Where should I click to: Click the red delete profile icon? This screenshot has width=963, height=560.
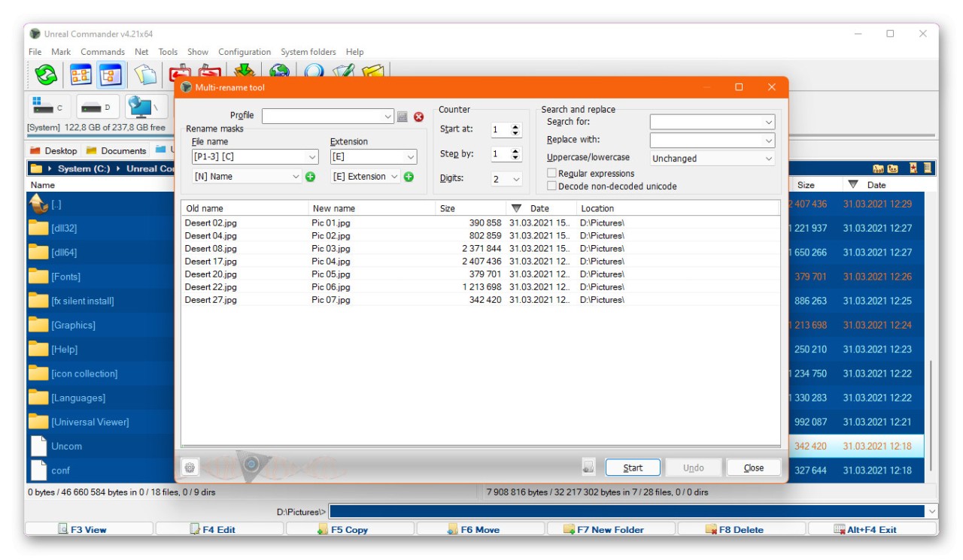coord(419,117)
